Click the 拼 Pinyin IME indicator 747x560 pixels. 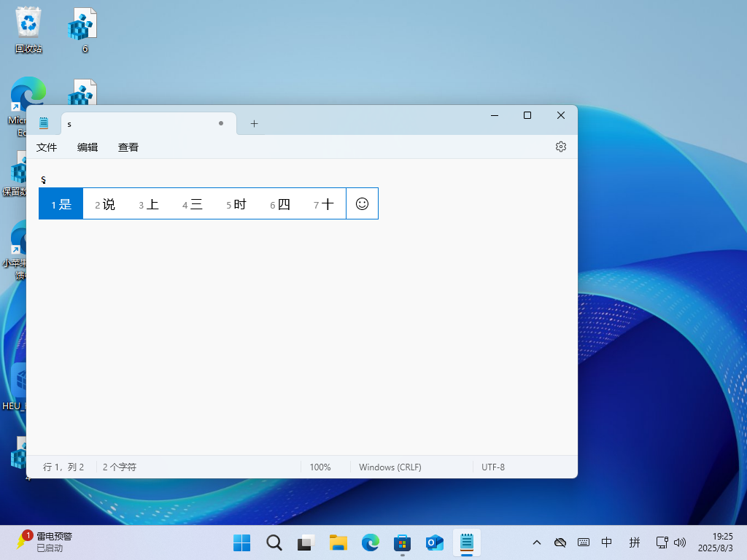point(635,542)
